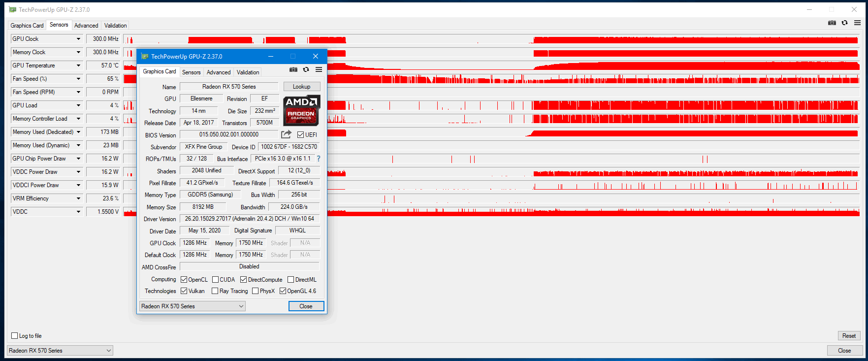Open GPU selector dropdown in front window
868x361 pixels.
(193, 306)
